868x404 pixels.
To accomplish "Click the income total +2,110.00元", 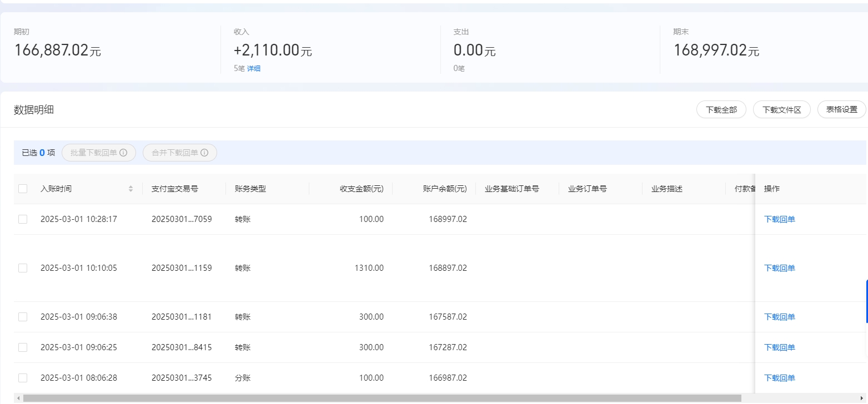I will 273,50.
